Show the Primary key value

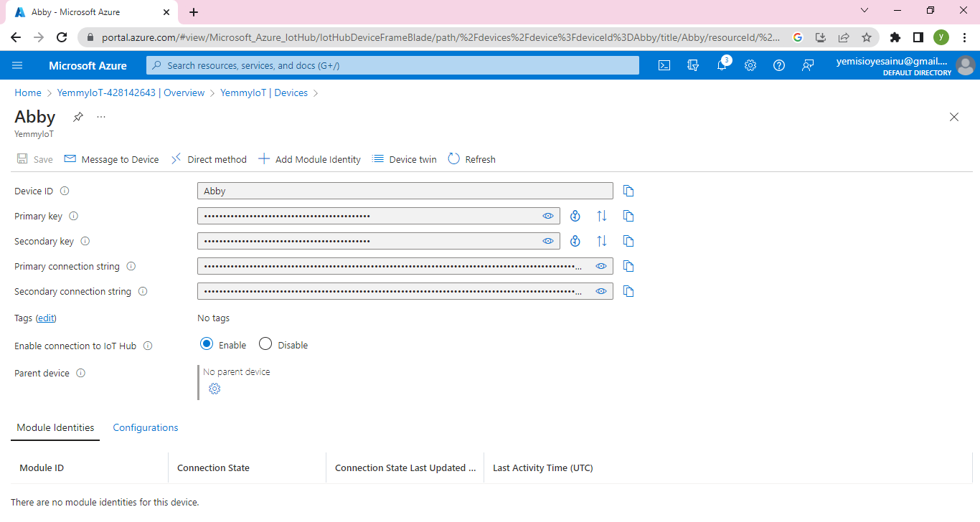coord(548,216)
